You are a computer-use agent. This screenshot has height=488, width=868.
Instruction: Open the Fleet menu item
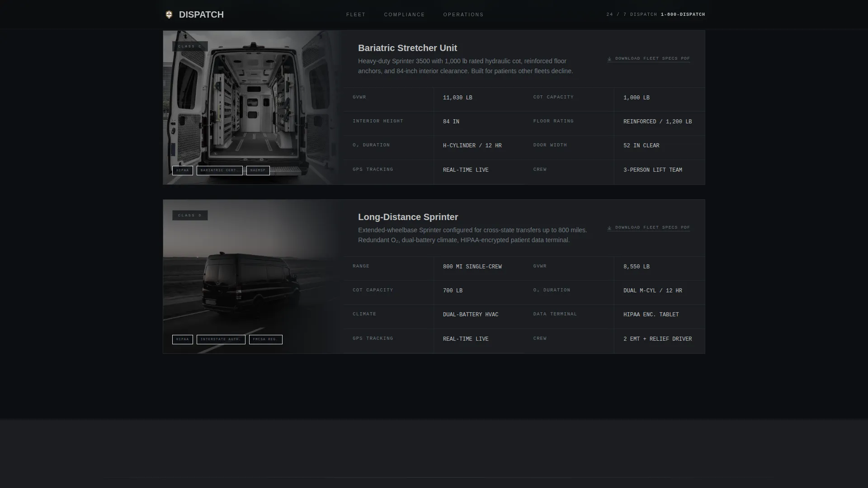pos(356,14)
